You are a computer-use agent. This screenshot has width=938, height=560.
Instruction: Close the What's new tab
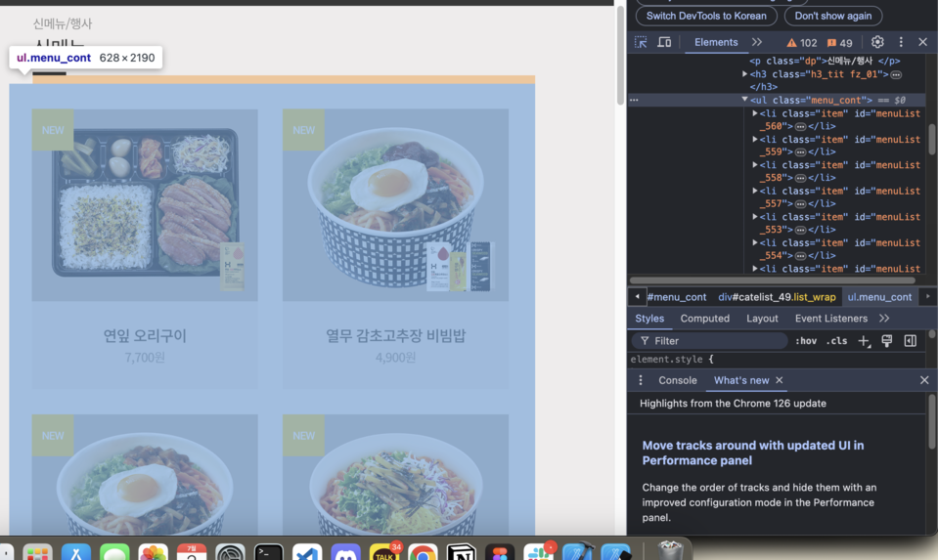click(779, 380)
